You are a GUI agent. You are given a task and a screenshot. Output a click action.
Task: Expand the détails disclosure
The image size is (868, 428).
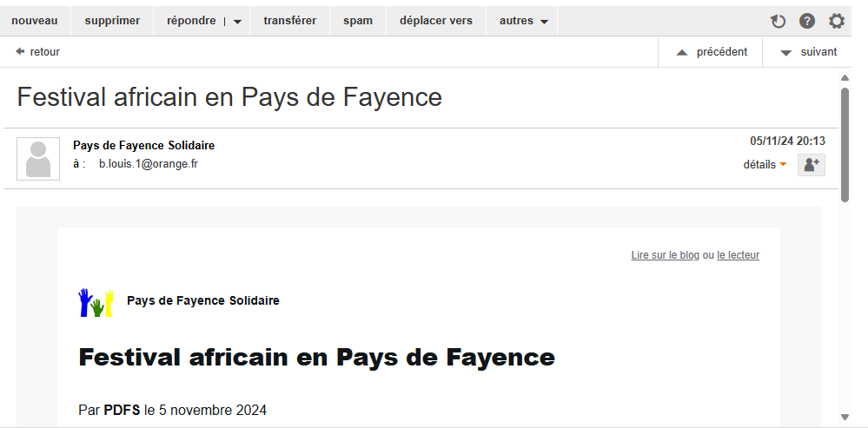765,164
